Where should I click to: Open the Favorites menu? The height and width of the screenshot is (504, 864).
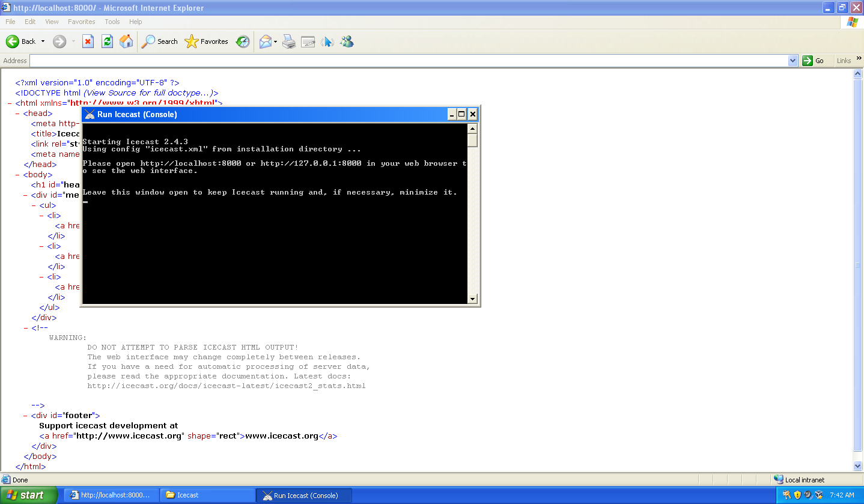click(82, 22)
